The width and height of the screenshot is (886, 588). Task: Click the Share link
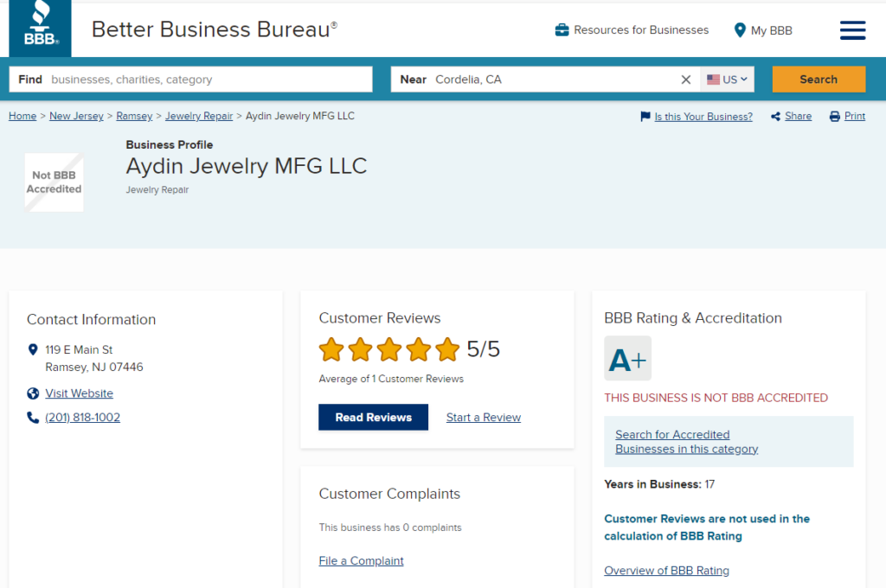tap(798, 116)
